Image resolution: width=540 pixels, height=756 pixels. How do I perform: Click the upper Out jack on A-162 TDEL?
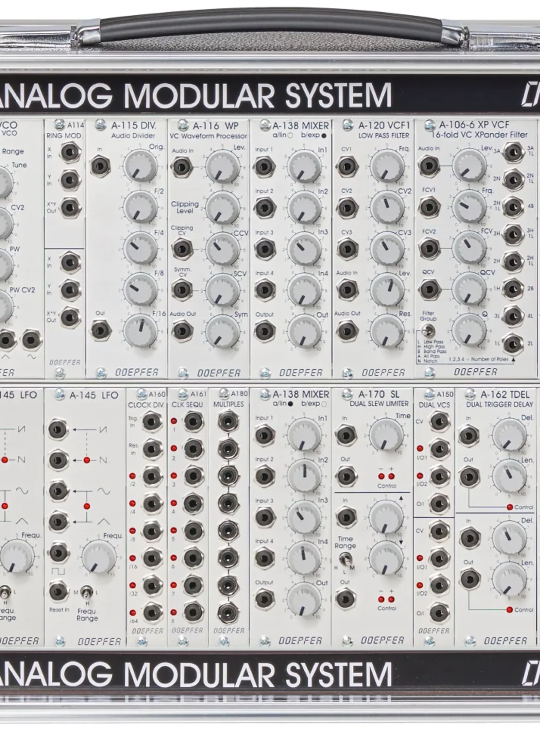(x=469, y=477)
